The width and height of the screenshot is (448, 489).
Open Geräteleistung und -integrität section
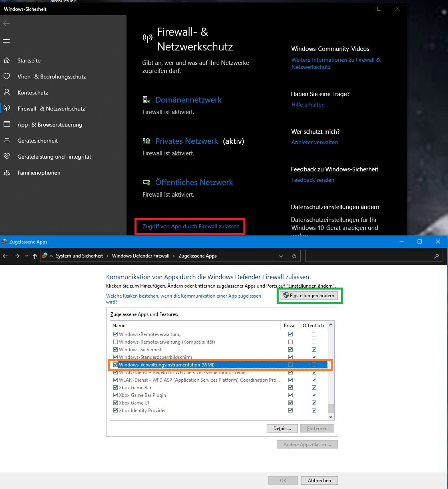(x=54, y=157)
